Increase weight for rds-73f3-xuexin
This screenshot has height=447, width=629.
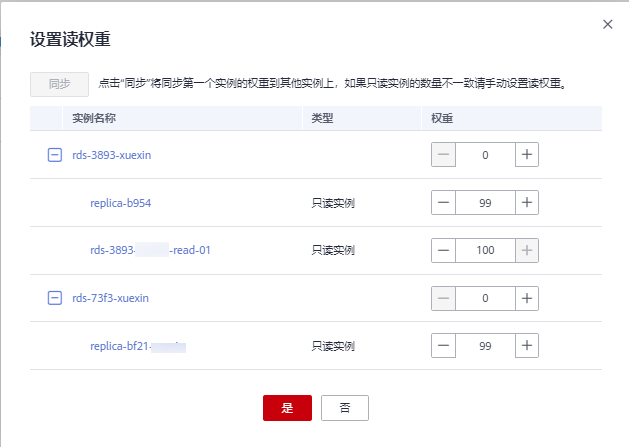[x=527, y=298]
